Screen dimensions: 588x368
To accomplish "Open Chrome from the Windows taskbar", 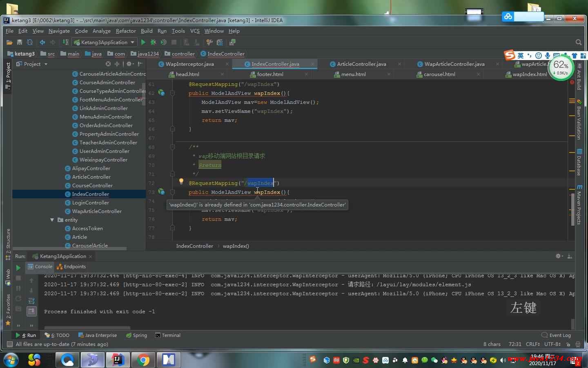I will 143,360.
